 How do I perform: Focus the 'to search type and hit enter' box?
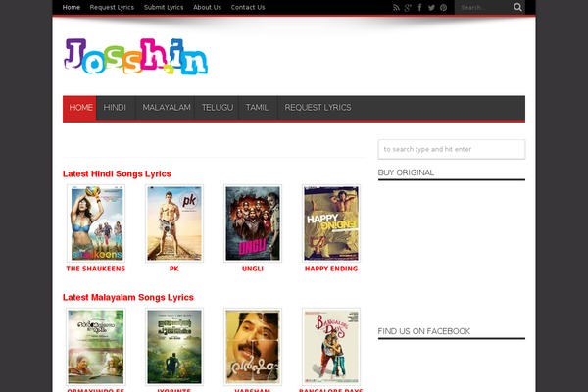tap(452, 149)
